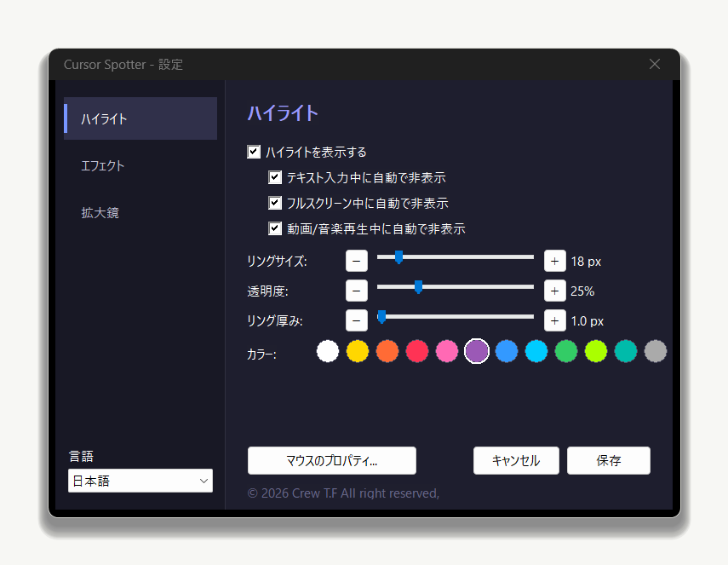Click the 透明度 slider track

(x=456, y=286)
